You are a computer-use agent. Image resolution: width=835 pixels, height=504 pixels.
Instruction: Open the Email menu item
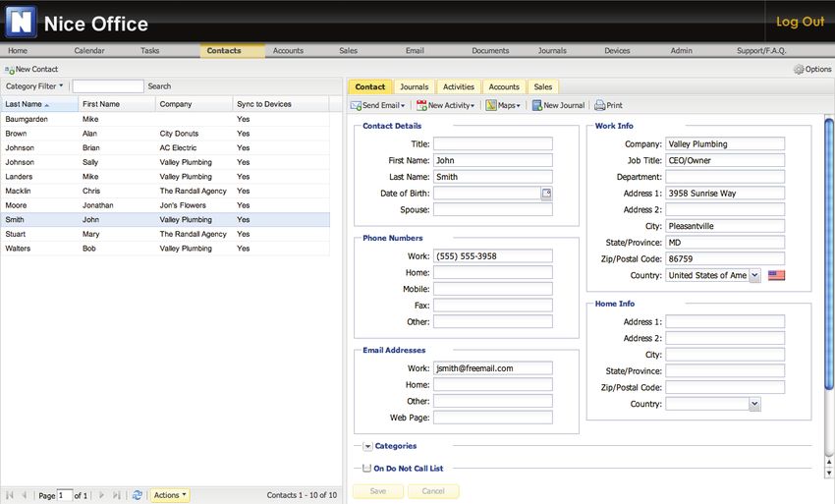pyautogui.click(x=415, y=51)
